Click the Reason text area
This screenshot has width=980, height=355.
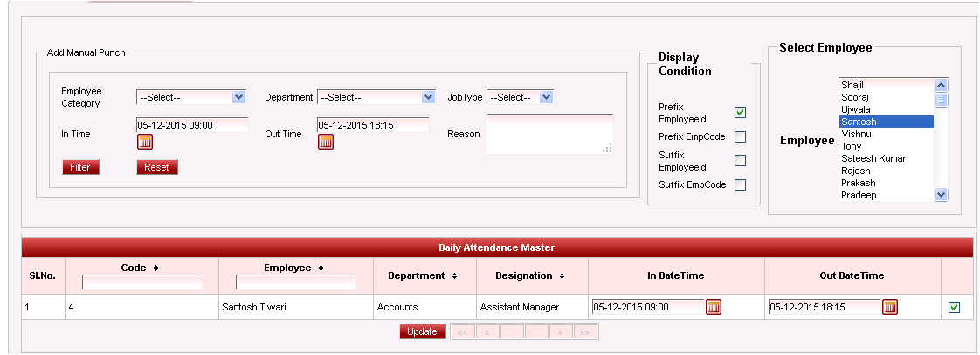pyautogui.click(x=549, y=134)
